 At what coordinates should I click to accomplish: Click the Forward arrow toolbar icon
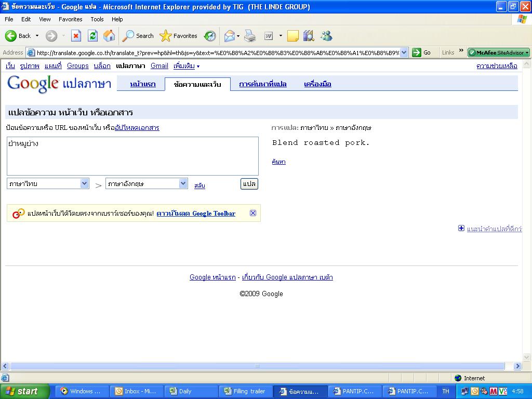pyautogui.click(x=51, y=36)
